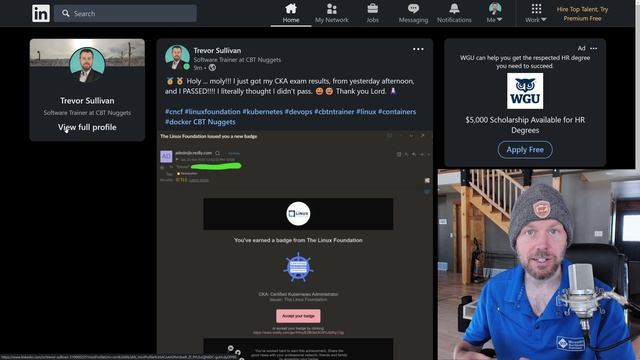Screen dimensions: 640x360
Task: Click the My Network people icon
Action: point(332,9)
